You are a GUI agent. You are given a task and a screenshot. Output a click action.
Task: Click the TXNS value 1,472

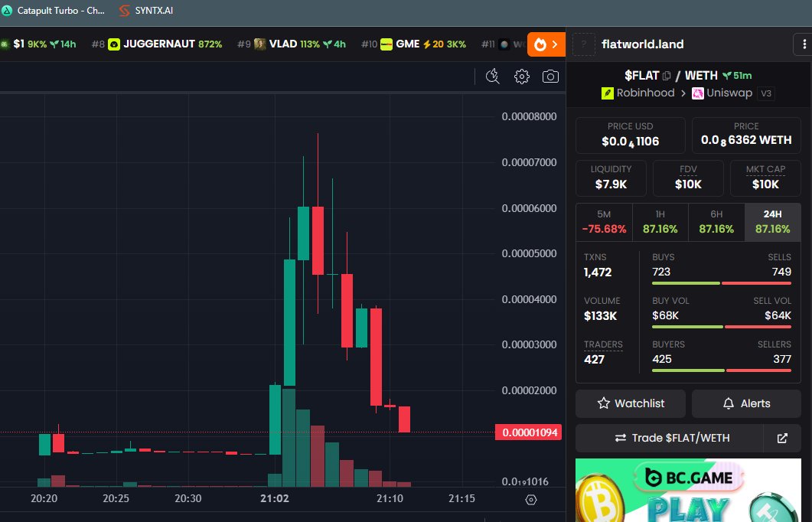point(598,272)
